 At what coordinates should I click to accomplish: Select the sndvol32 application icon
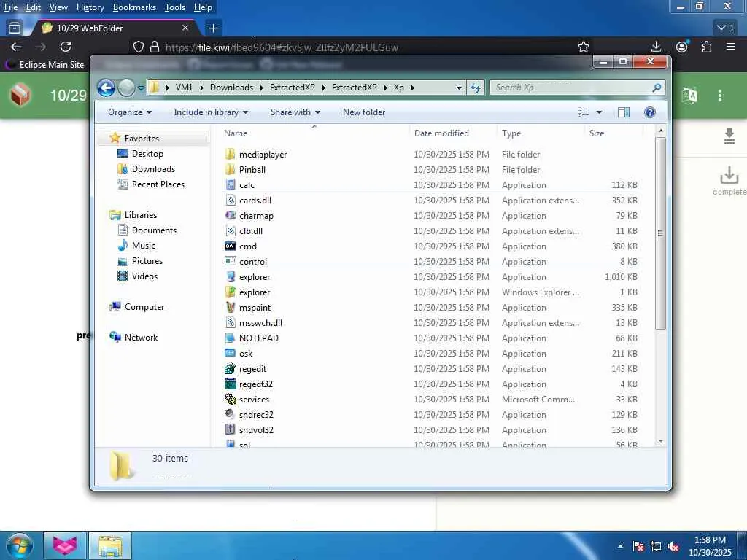[231, 429]
